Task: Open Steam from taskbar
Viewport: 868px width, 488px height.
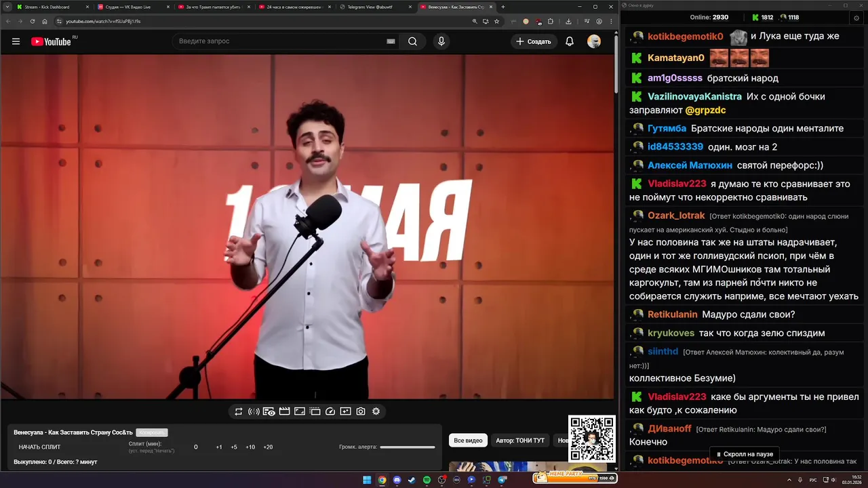Action: coord(412,480)
